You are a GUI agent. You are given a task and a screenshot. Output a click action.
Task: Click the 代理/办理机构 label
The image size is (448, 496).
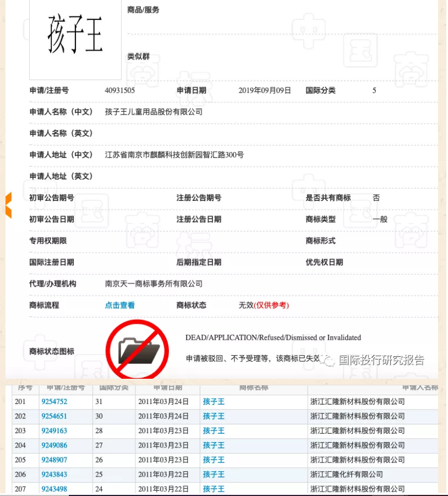[x=53, y=284]
